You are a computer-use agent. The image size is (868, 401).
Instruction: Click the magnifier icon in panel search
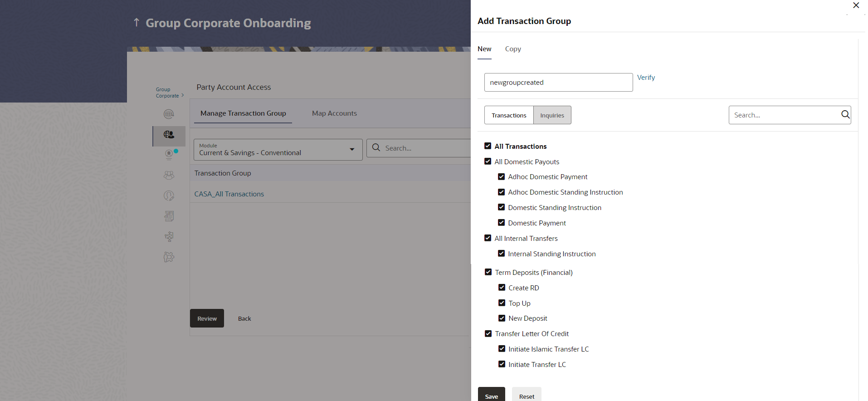pos(845,115)
